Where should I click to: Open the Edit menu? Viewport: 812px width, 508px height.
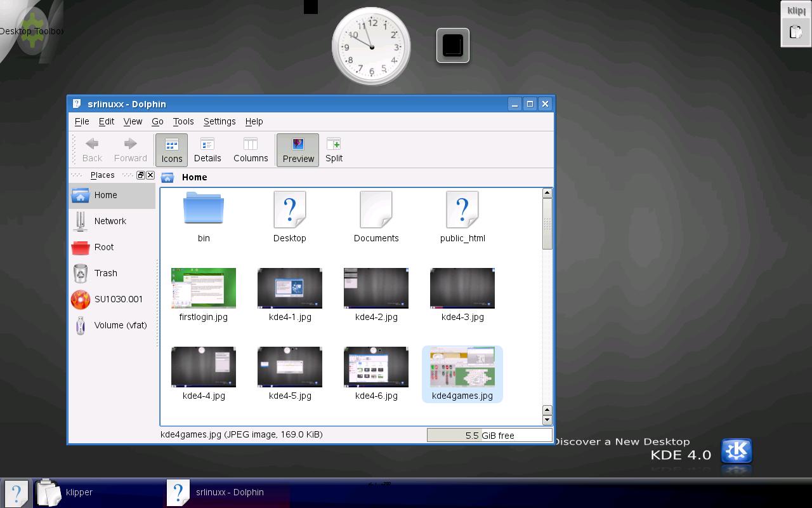click(x=107, y=121)
